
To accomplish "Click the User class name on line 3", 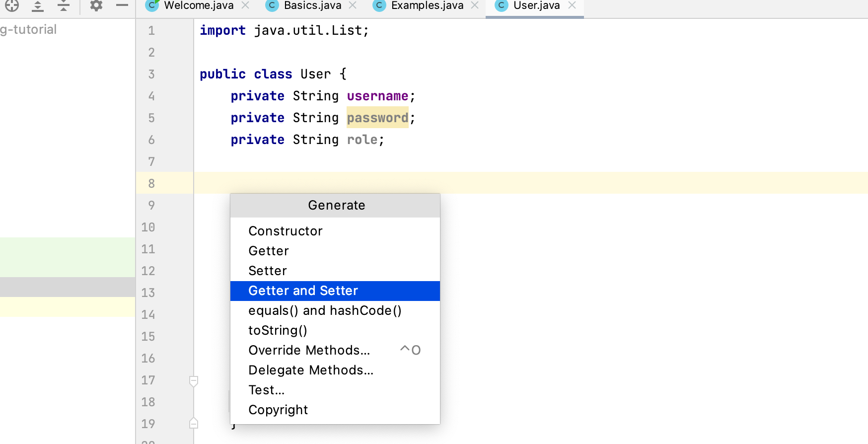I will pos(315,74).
